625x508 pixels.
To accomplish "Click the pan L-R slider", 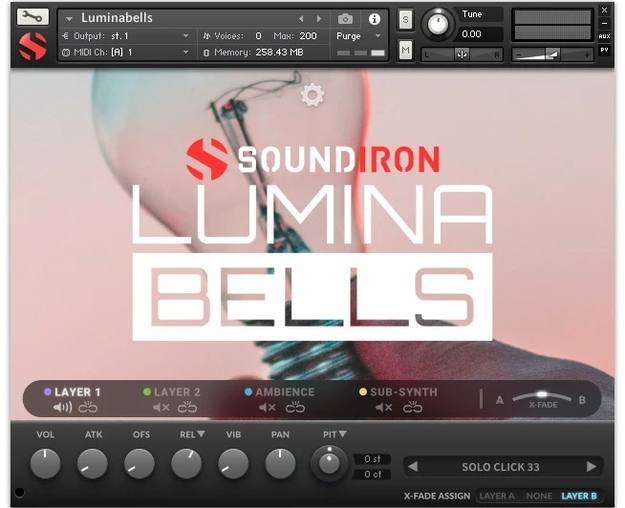I will 462,55.
